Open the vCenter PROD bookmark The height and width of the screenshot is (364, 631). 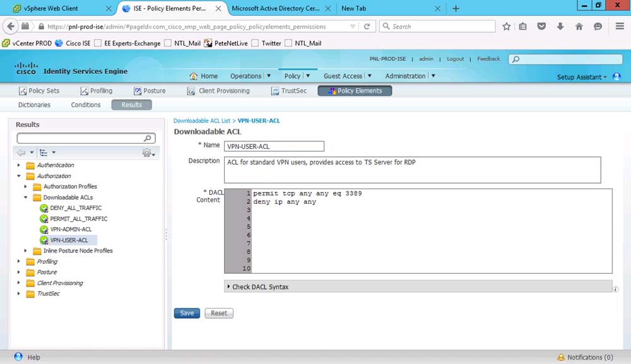click(27, 43)
